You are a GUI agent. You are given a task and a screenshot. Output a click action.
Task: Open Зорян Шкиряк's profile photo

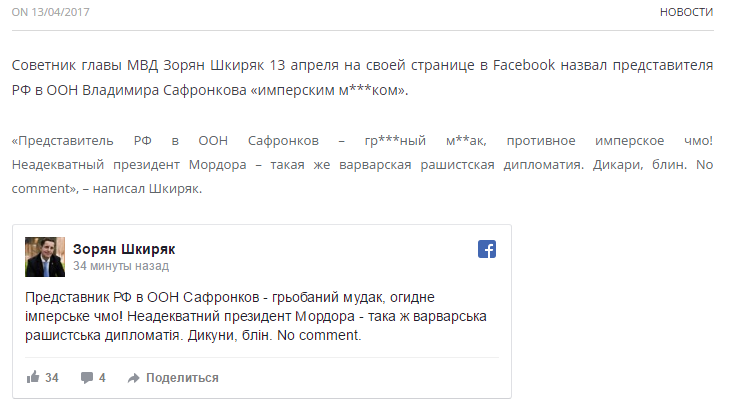click(x=44, y=257)
